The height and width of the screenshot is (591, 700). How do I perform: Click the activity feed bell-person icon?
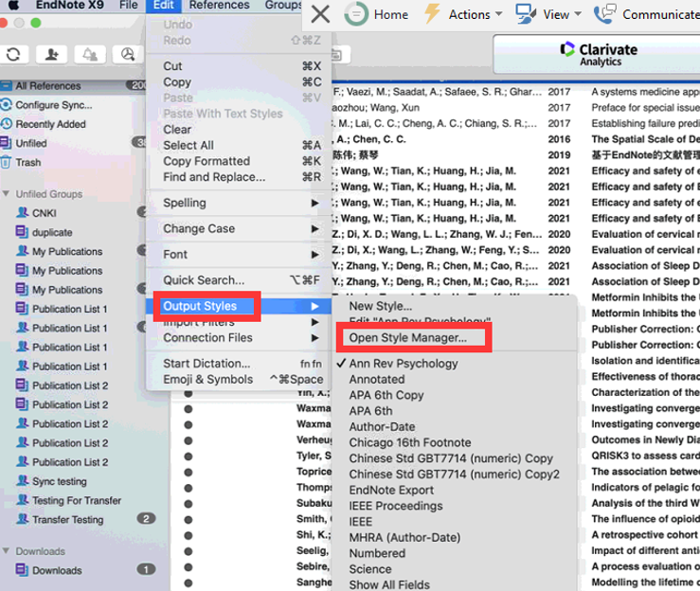coord(90,54)
